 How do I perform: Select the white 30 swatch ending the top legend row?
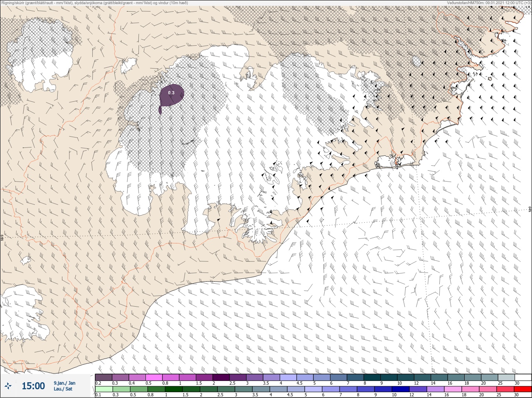(x=523, y=377)
